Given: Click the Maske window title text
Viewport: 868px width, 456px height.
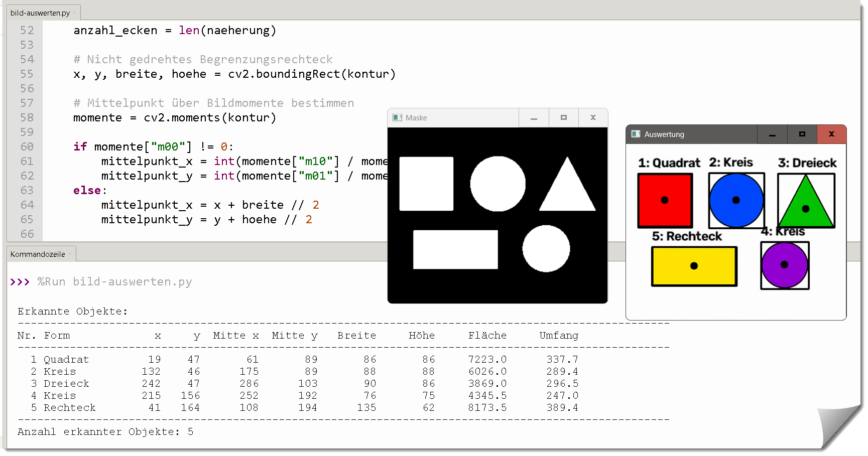Looking at the screenshot, I should coord(416,118).
